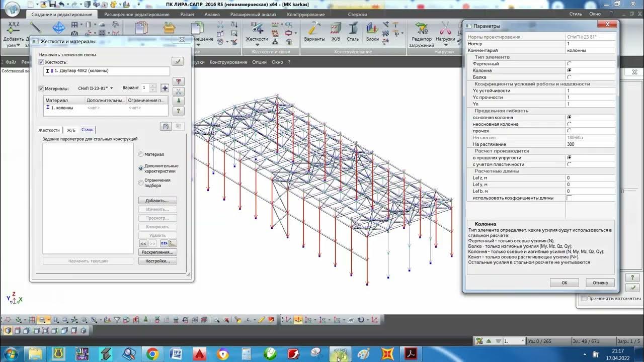
Task: Click OK in the Параметры dialog
Action: [x=564, y=283]
